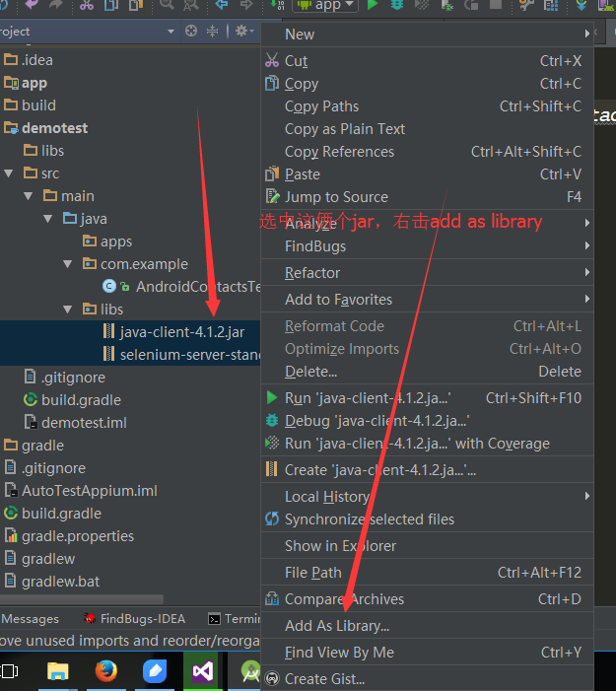Run the app with the green play icon
The height and width of the screenshot is (691, 616).
coord(373,4)
